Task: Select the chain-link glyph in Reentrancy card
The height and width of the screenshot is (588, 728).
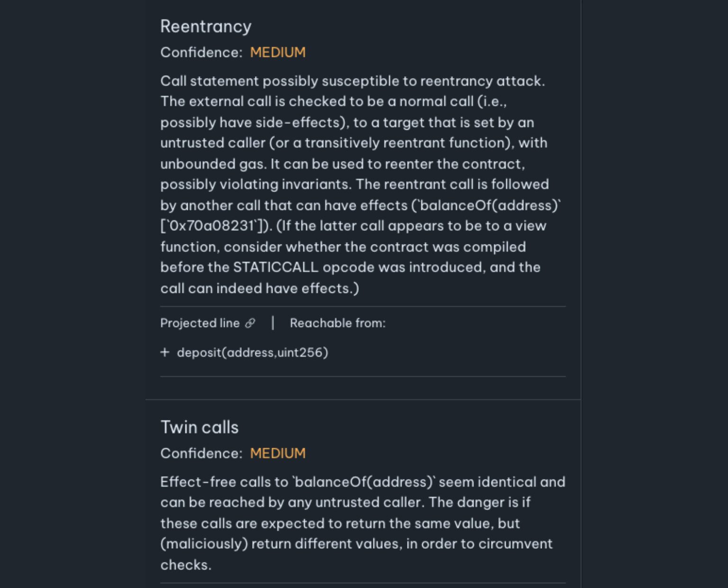Action: pyautogui.click(x=250, y=323)
